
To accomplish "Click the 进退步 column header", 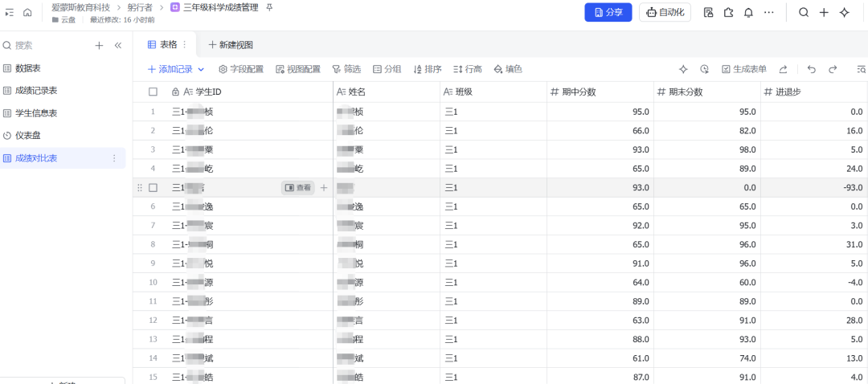I will [x=814, y=92].
